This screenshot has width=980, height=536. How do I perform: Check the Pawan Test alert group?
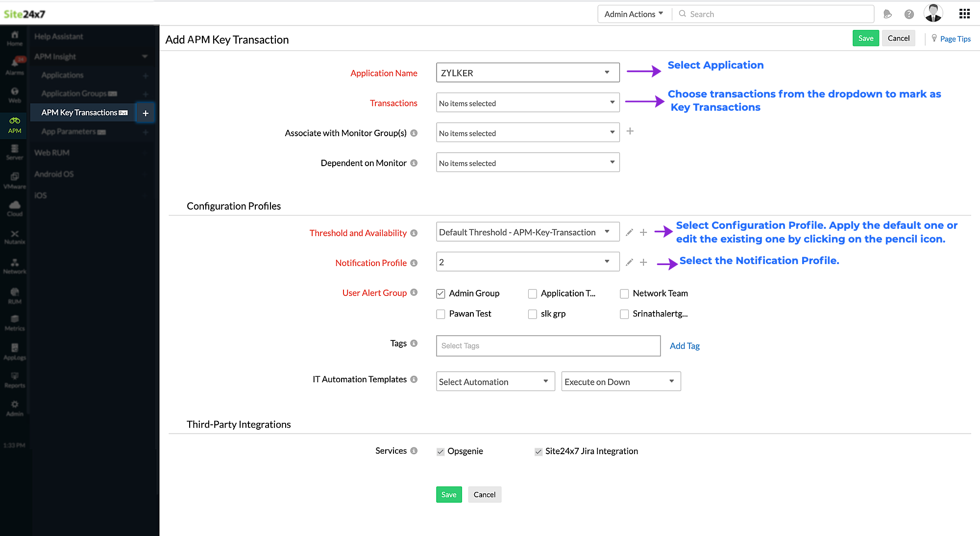tap(441, 314)
